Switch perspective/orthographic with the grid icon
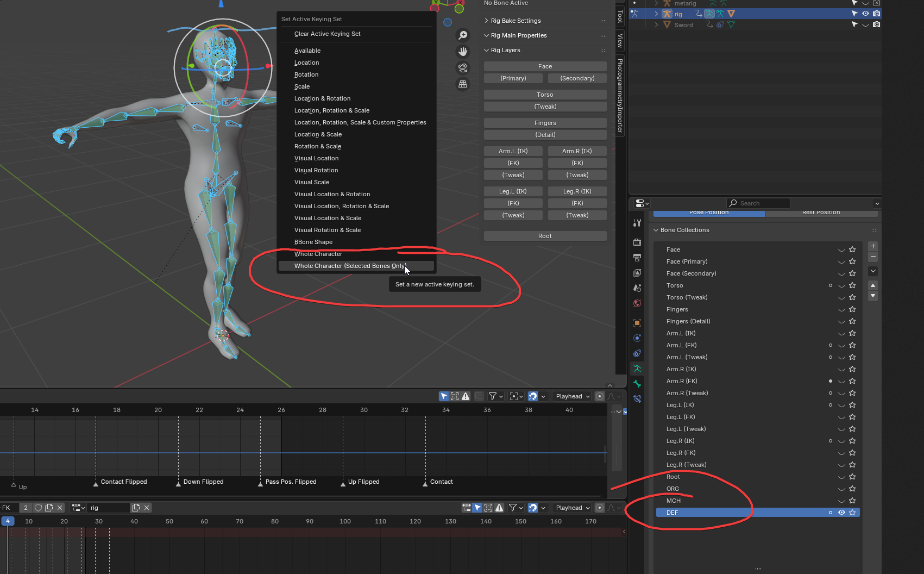The width and height of the screenshot is (924, 574). [x=463, y=84]
